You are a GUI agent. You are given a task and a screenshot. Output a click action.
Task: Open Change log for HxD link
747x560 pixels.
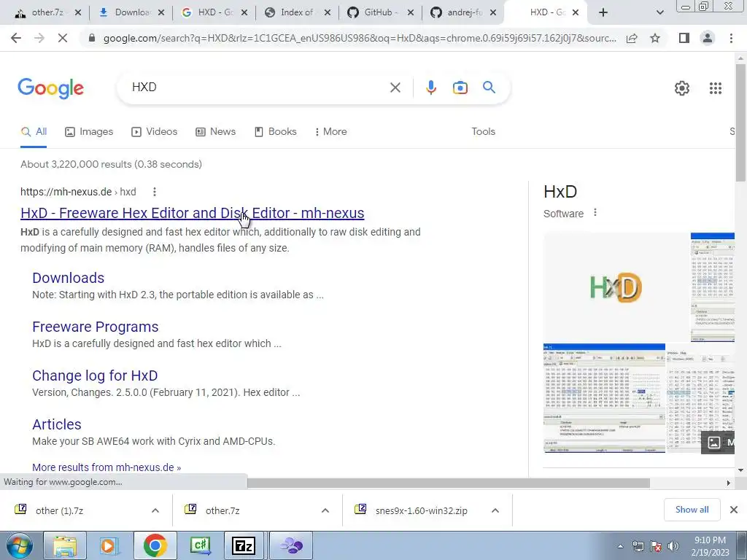95,376
